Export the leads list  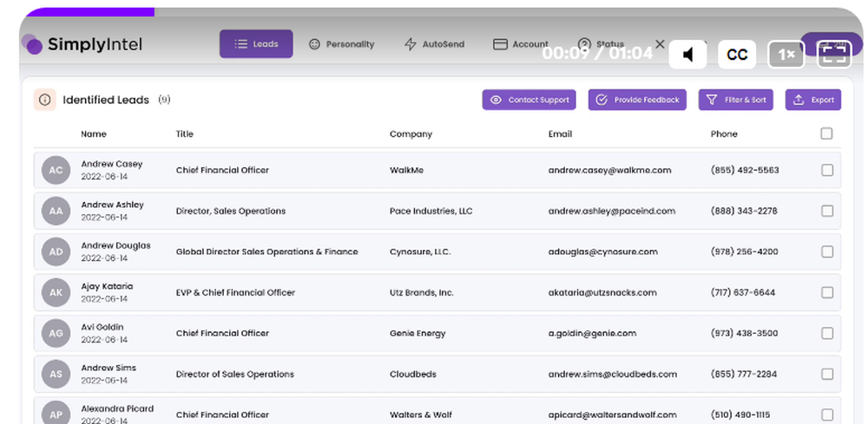coord(813,100)
